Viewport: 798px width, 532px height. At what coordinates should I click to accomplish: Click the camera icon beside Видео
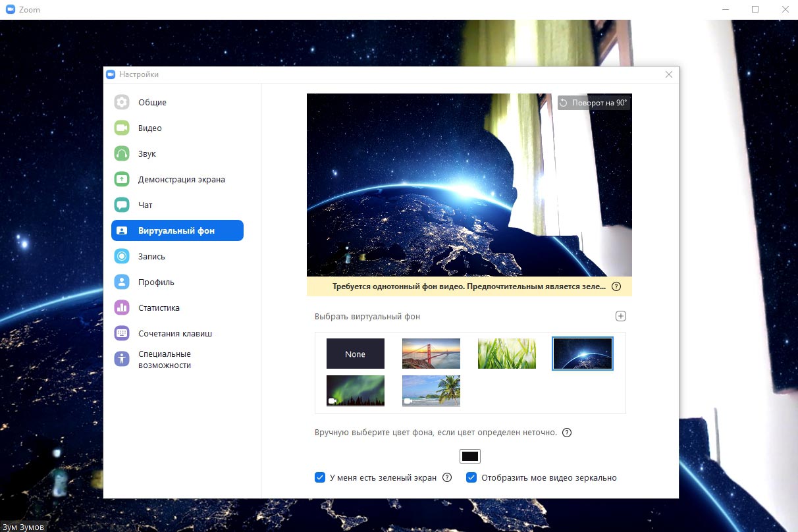122,128
